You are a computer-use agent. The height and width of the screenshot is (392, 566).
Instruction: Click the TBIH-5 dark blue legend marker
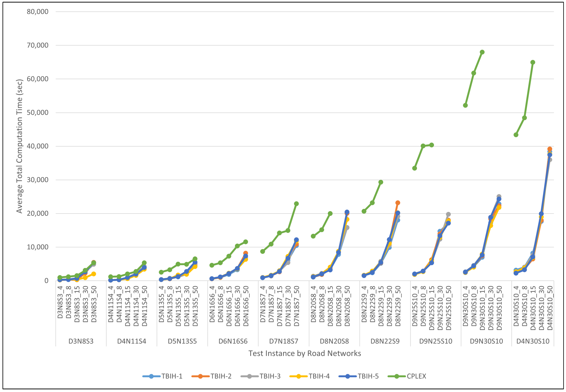click(348, 376)
